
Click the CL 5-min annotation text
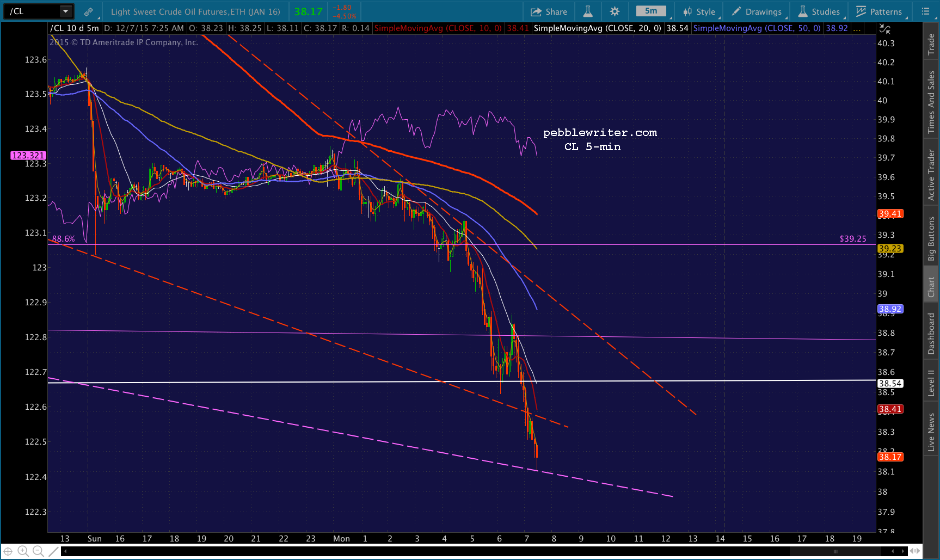[x=592, y=146]
